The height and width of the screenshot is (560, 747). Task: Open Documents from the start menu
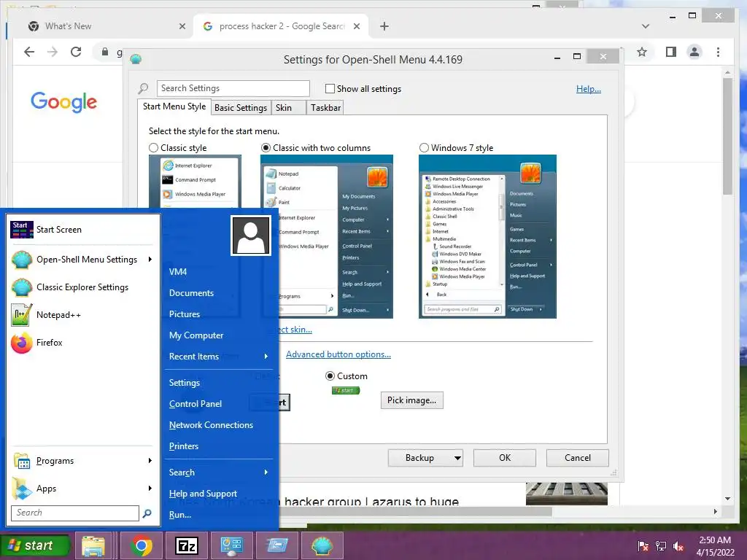192,293
